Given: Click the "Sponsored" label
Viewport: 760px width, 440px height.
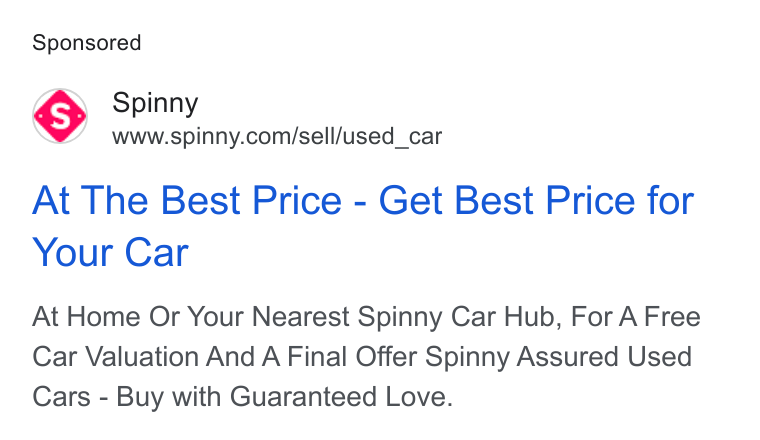Looking at the screenshot, I should pos(87,43).
